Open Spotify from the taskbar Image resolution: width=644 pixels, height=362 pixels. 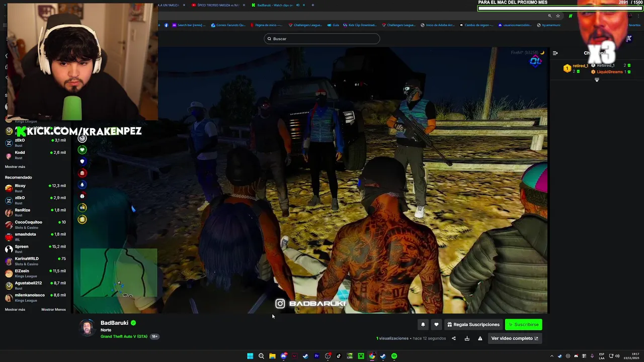(394, 356)
